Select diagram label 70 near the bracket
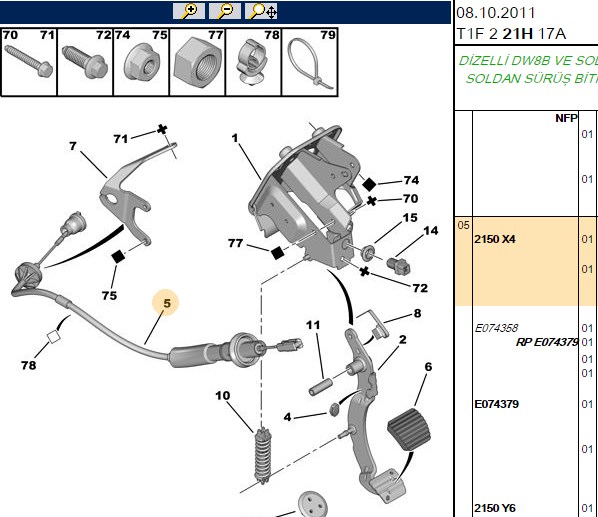The width and height of the screenshot is (598, 517). click(410, 198)
